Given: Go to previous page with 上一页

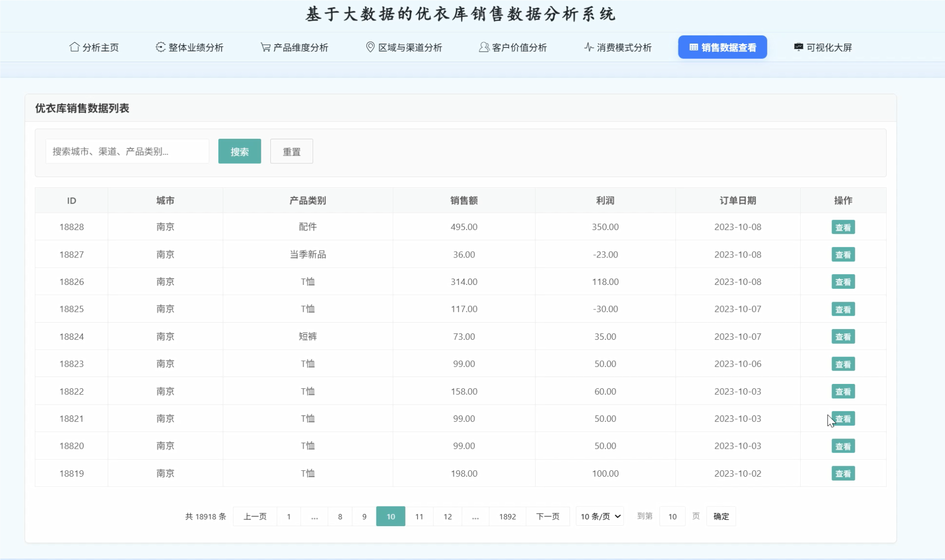Looking at the screenshot, I should click(255, 516).
